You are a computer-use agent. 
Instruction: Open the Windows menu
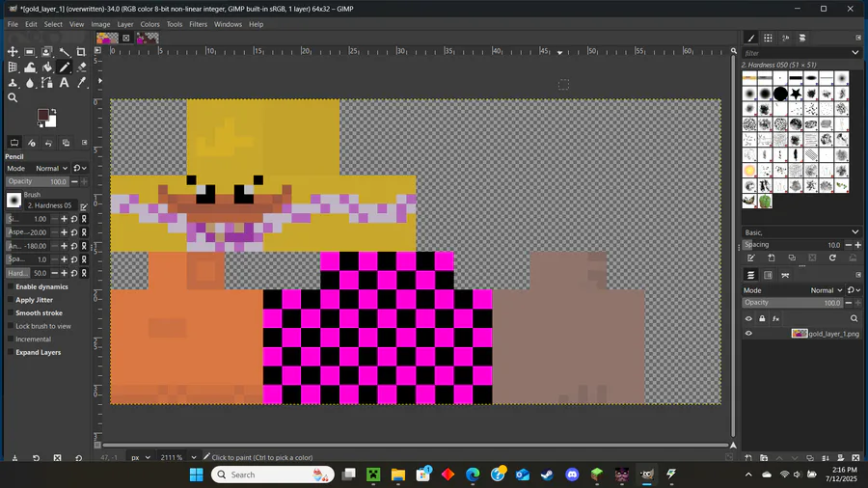tap(228, 24)
